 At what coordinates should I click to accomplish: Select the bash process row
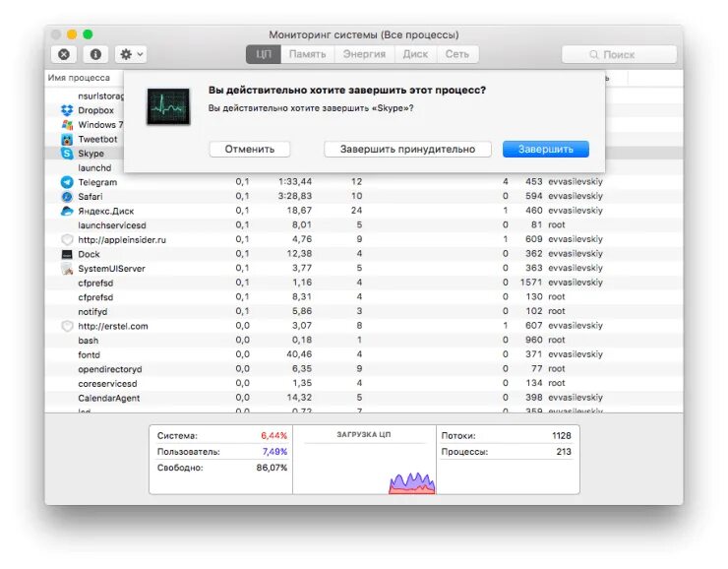click(x=364, y=341)
